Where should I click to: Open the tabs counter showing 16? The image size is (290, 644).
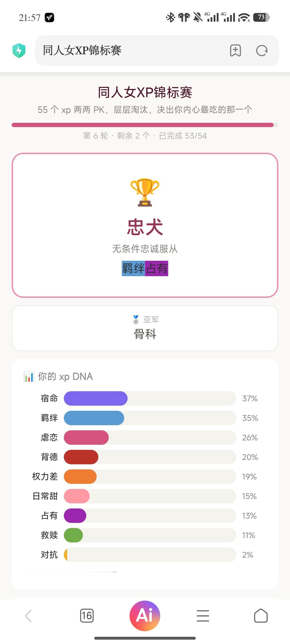(87, 616)
